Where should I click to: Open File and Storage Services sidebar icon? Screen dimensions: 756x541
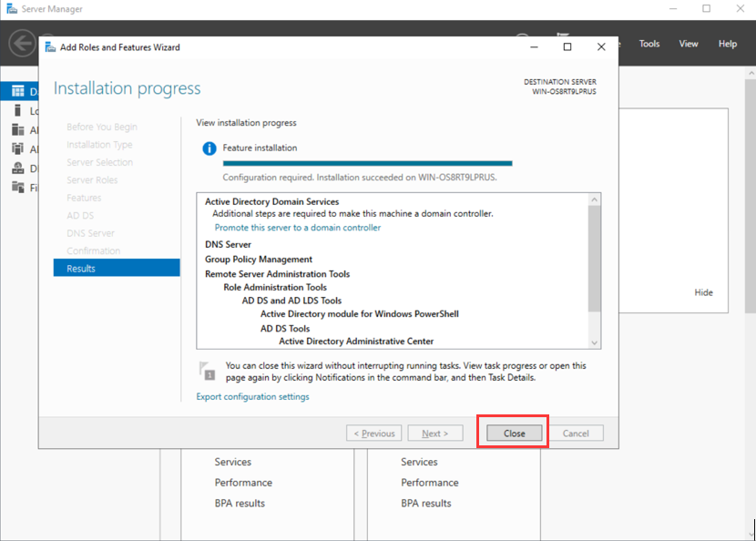pos(18,188)
